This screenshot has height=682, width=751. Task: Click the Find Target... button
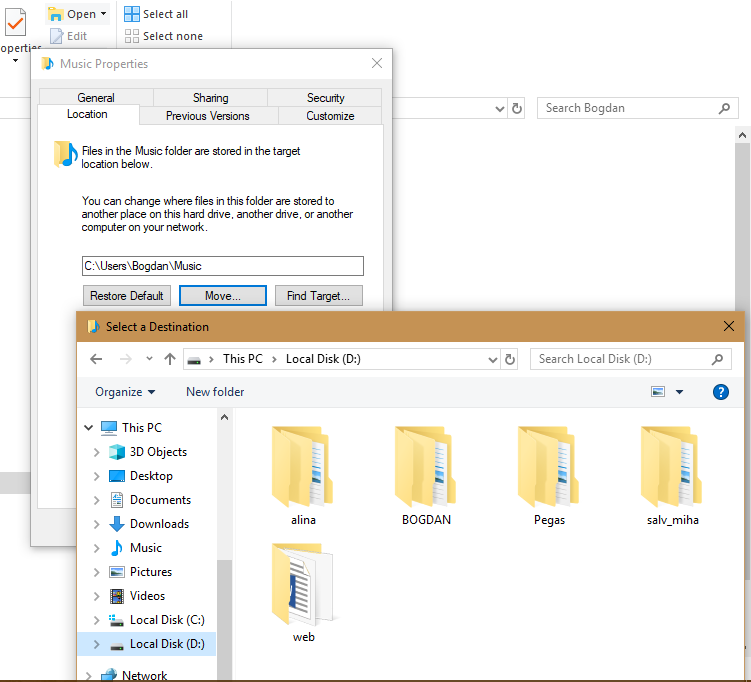pyautogui.click(x=319, y=296)
